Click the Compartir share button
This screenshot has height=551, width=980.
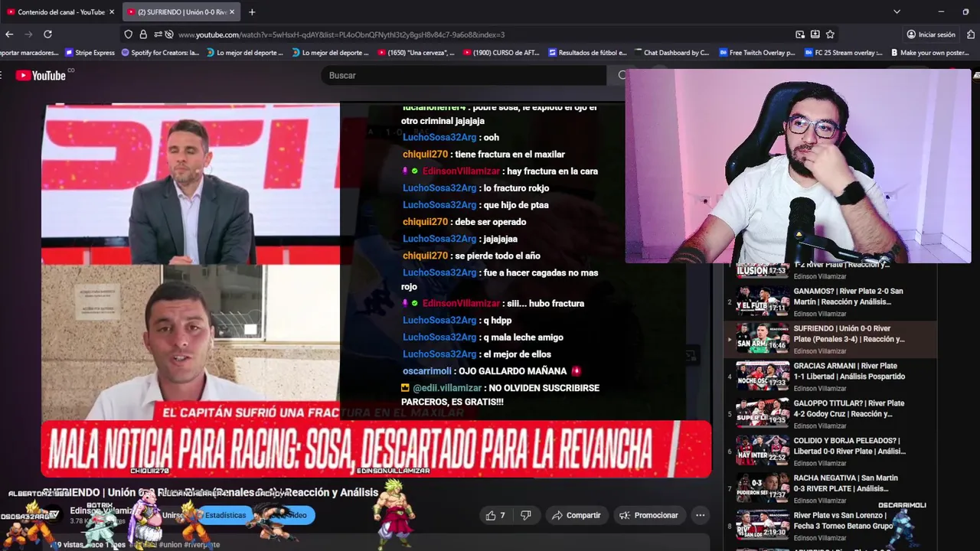coord(577,515)
